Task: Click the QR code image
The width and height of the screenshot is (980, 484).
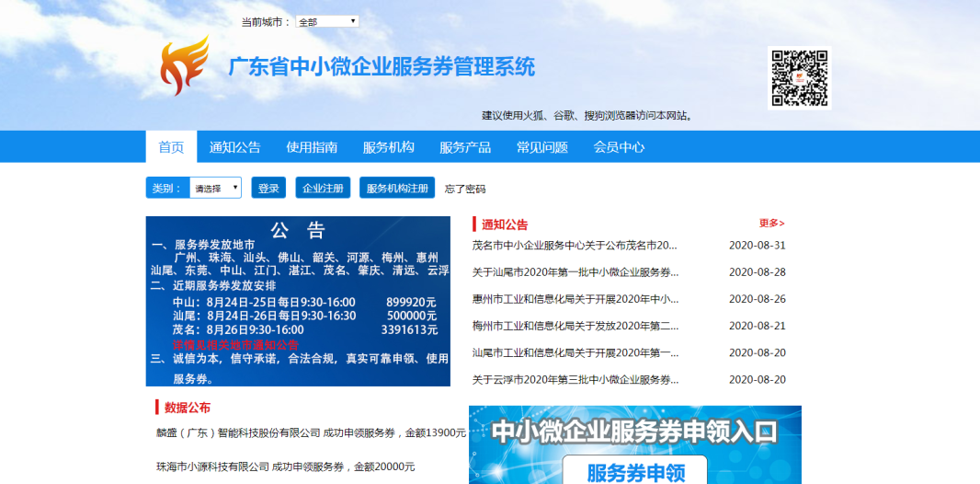Action: coord(800,78)
